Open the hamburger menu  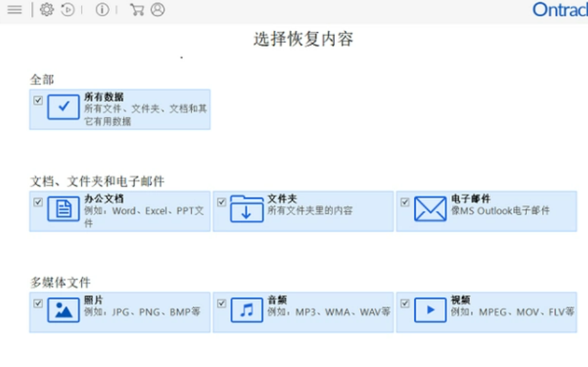point(15,9)
